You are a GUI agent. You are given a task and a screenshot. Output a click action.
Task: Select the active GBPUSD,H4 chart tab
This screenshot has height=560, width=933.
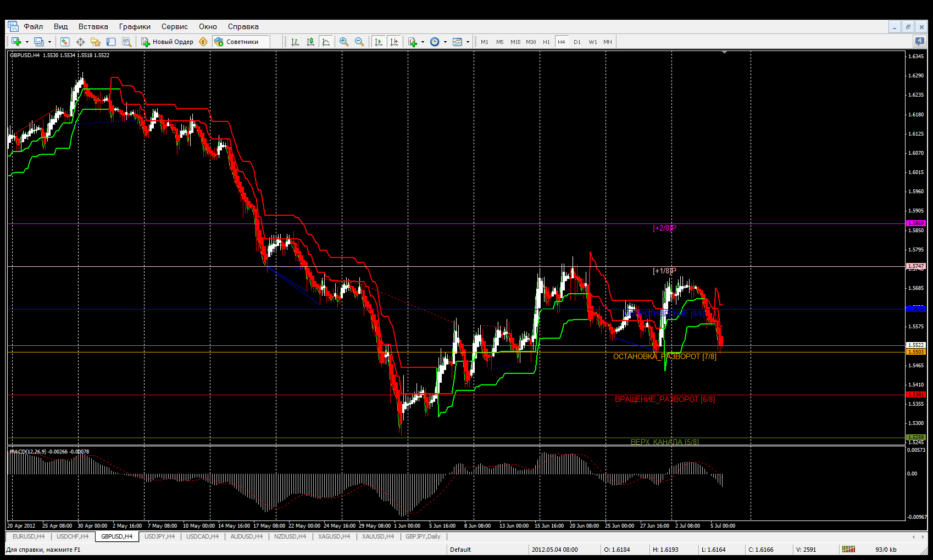point(116,536)
